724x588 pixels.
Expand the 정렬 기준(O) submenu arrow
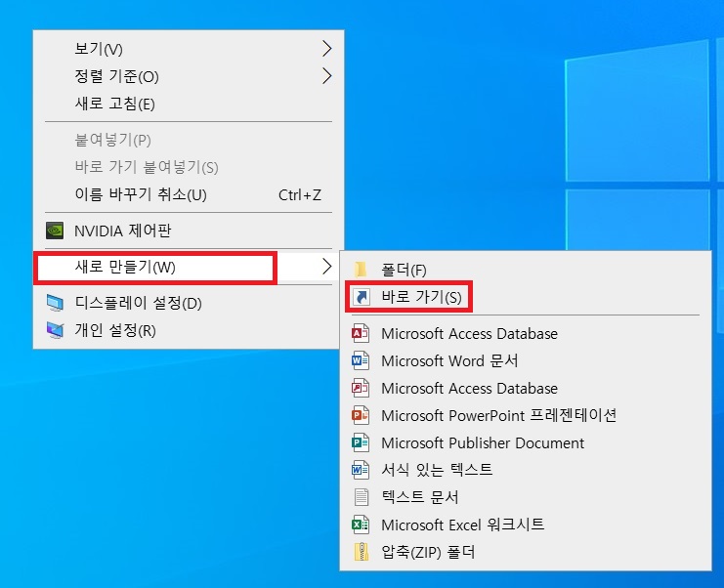(327, 75)
